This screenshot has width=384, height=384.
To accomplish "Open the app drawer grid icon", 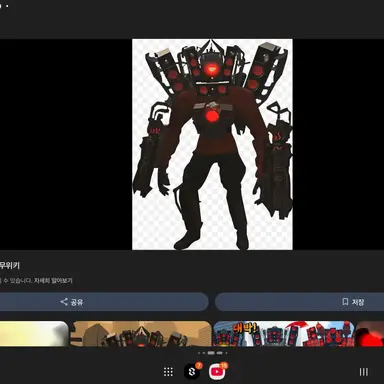I will [168, 372].
